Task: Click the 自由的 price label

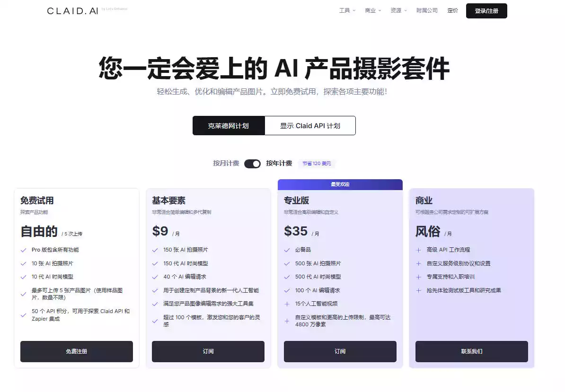Action: (39, 231)
